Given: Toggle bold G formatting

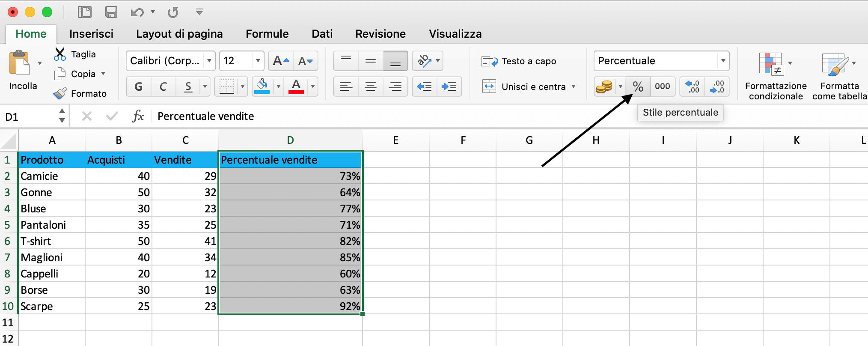Looking at the screenshot, I should [x=139, y=86].
